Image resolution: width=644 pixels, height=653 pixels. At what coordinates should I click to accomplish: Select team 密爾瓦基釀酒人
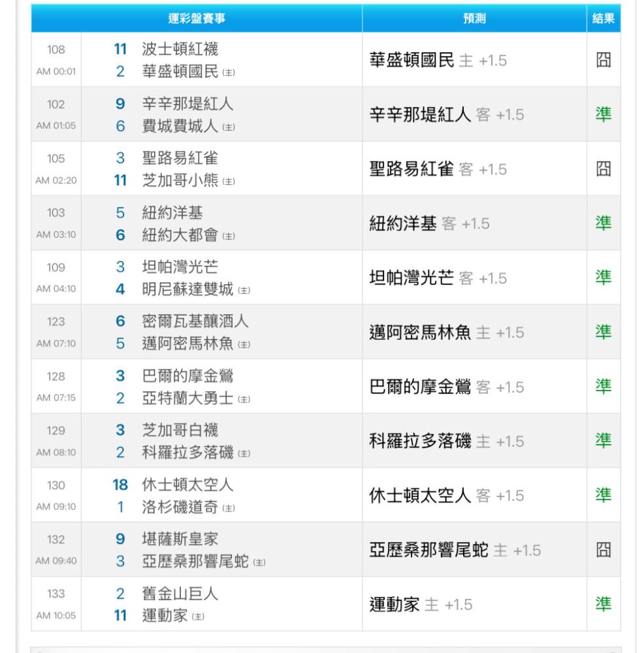click(x=195, y=321)
